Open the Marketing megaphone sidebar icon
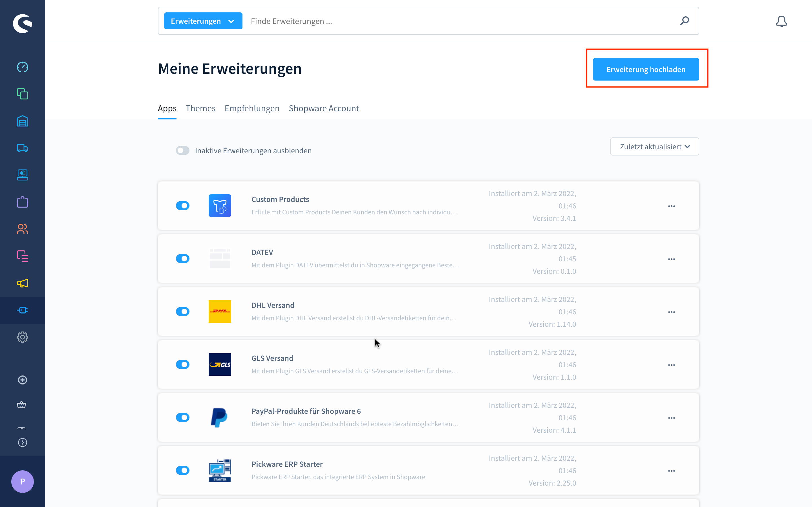The width and height of the screenshot is (812, 507). pyautogui.click(x=23, y=283)
